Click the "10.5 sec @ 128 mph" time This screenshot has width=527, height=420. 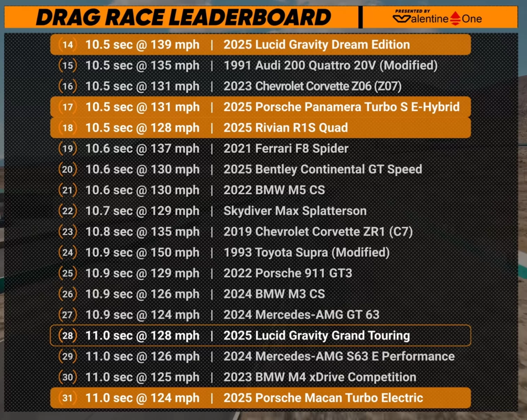142,128
